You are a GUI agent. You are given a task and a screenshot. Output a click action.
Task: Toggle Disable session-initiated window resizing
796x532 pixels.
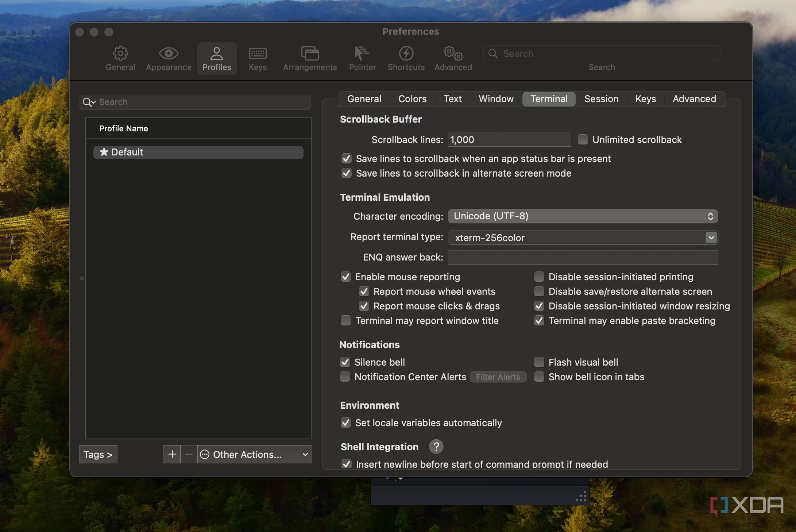pos(539,306)
